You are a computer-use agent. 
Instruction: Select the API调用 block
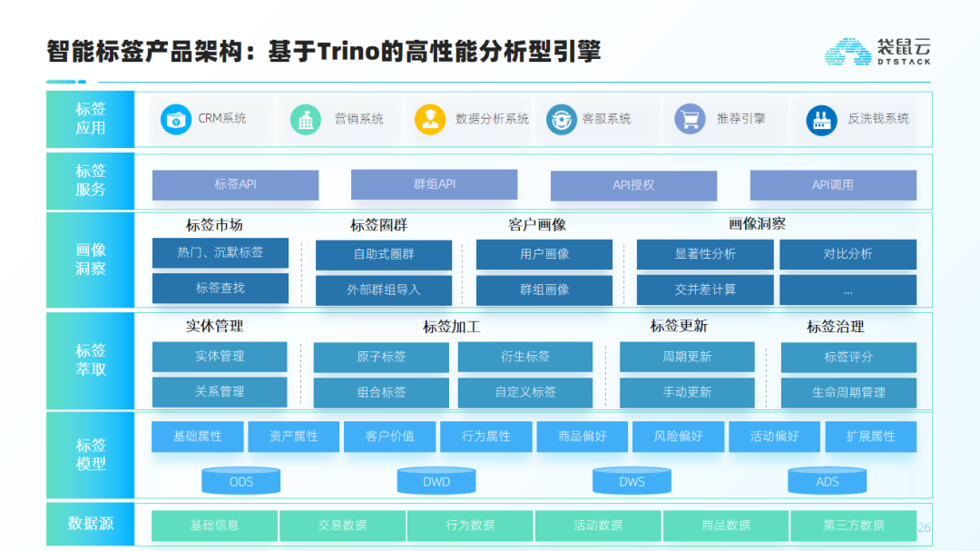pyautogui.click(x=833, y=185)
